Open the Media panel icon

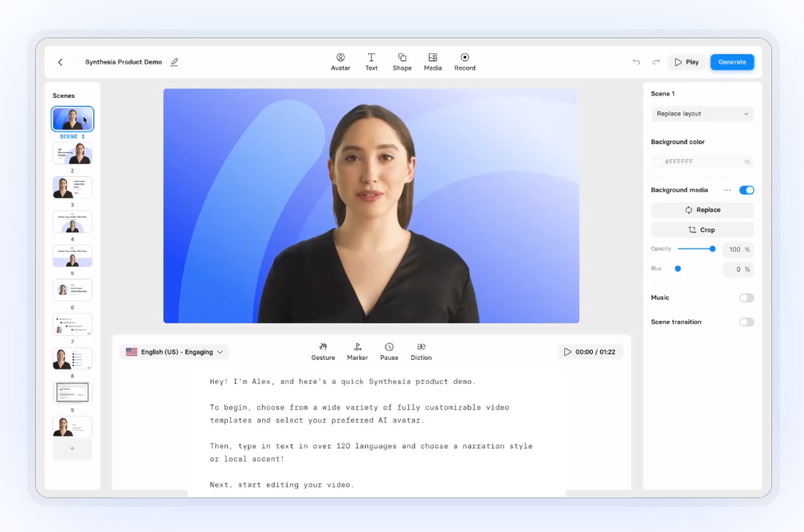(433, 62)
